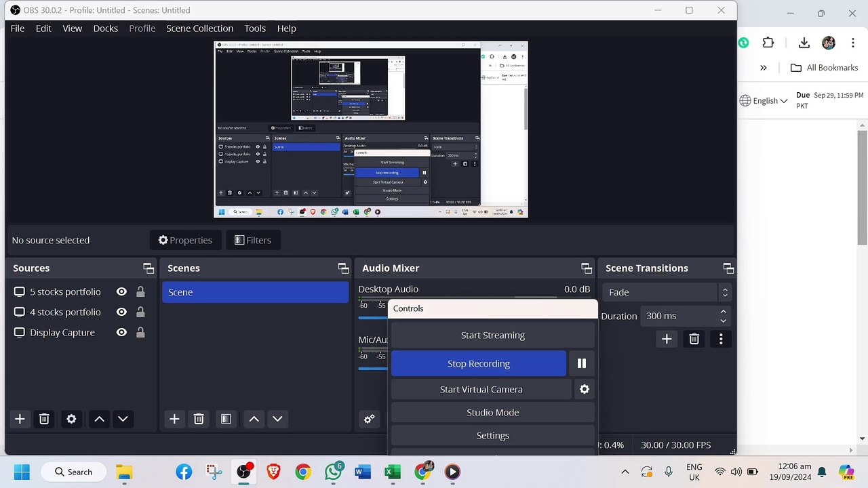The image size is (868, 488).
Task: Open the Tools menu
Action: point(255,28)
